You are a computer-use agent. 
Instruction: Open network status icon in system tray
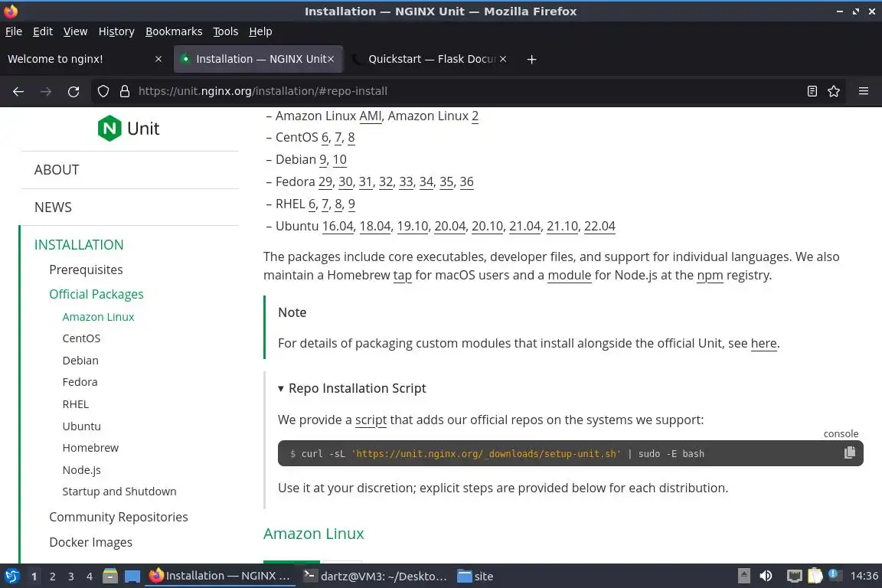(794, 577)
